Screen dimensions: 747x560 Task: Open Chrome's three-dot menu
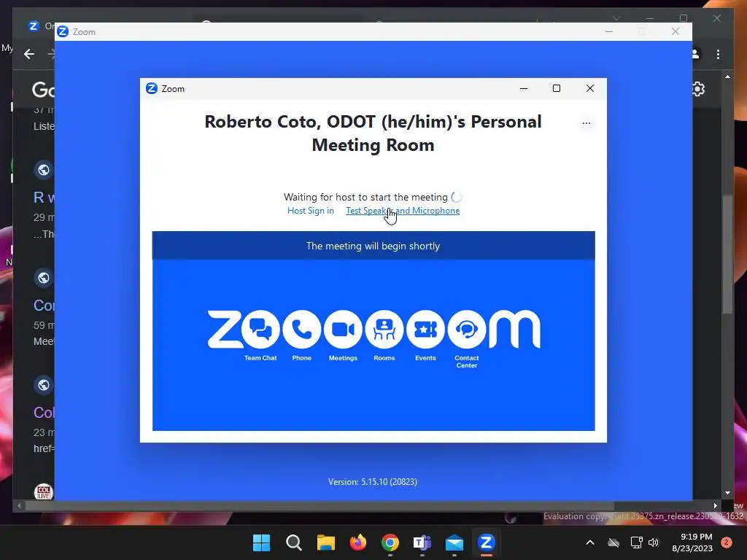point(718,54)
